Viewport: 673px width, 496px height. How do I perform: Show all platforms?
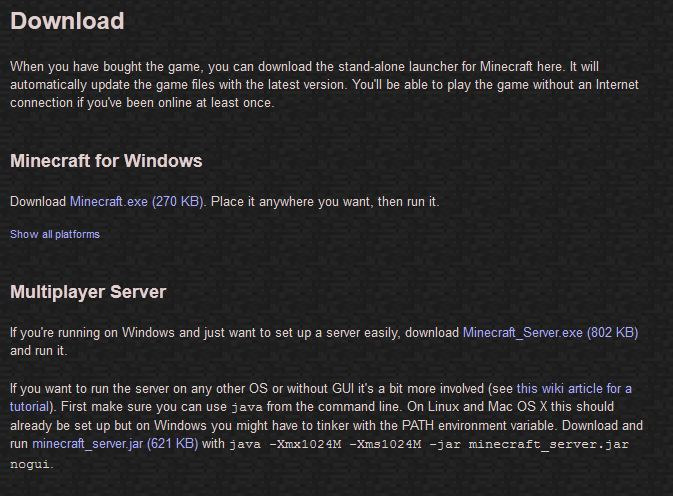(55, 234)
